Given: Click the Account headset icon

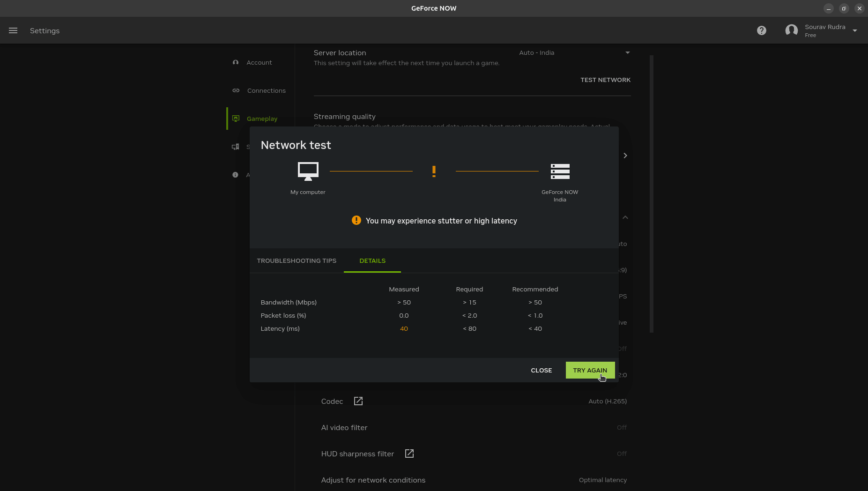Looking at the screenshot, I should (236, 62).
